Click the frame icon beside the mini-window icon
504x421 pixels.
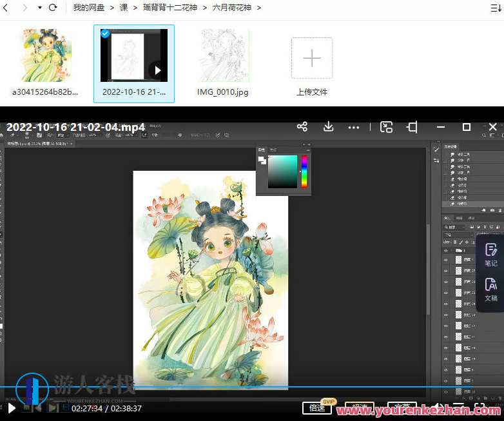412,127
